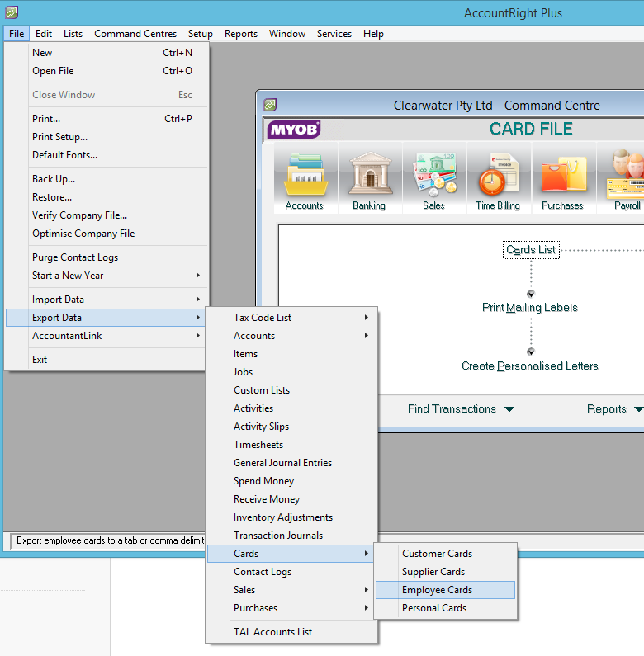Open the Services menu
This screenshot has height=656, width=644.
point(334,34)
